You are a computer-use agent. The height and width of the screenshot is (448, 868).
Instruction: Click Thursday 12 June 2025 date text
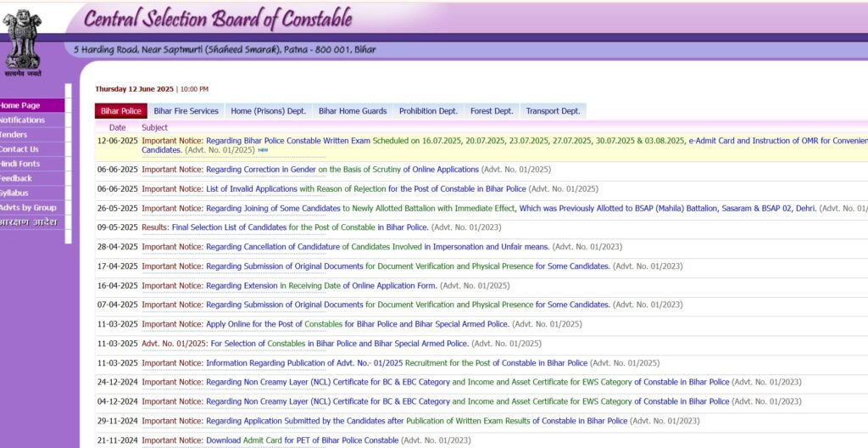134,89
